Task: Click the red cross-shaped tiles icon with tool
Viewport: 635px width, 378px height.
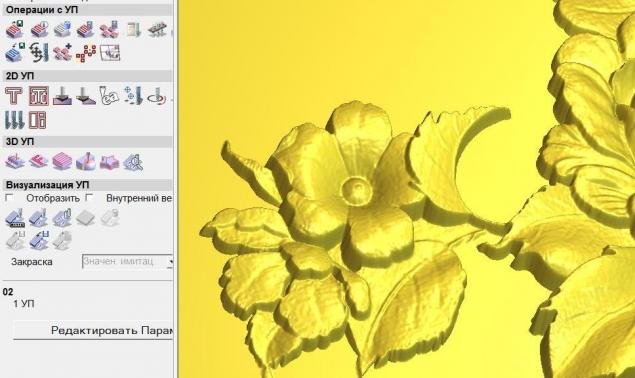Action: click(109, 30)
